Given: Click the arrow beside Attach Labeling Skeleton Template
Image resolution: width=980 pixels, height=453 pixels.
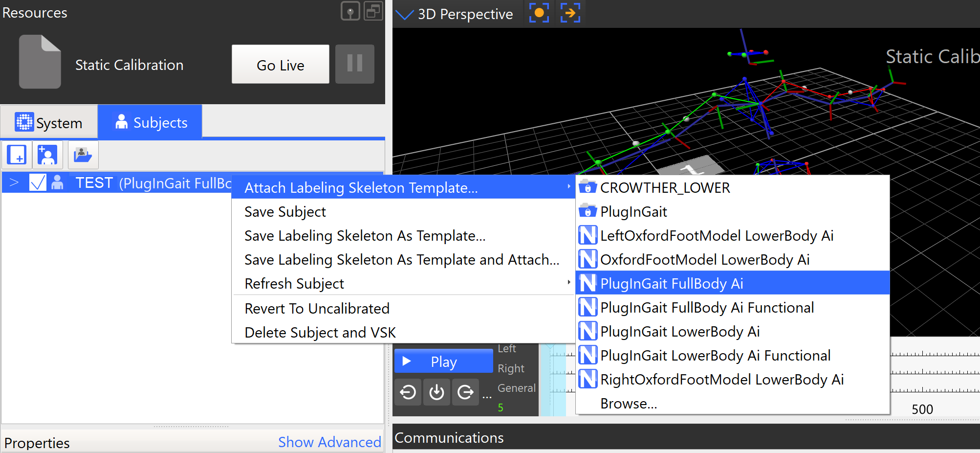Looking at the screenshot, I should pos(568,186).
